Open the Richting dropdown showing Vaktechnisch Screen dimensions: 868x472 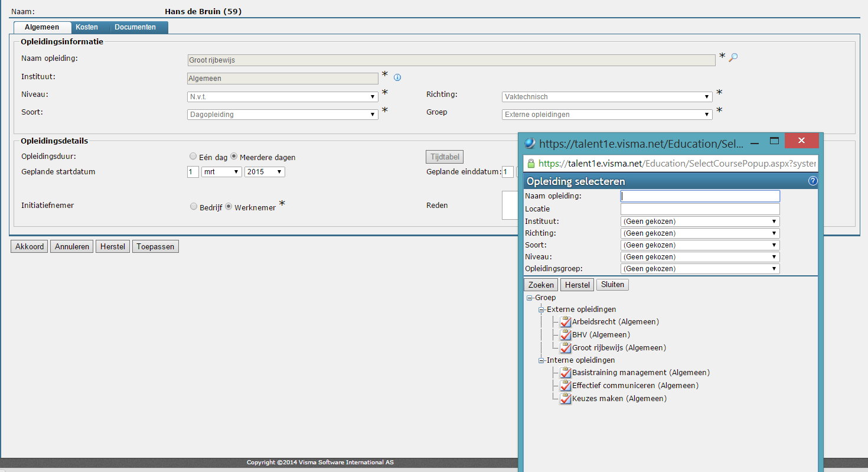point(608,97)
